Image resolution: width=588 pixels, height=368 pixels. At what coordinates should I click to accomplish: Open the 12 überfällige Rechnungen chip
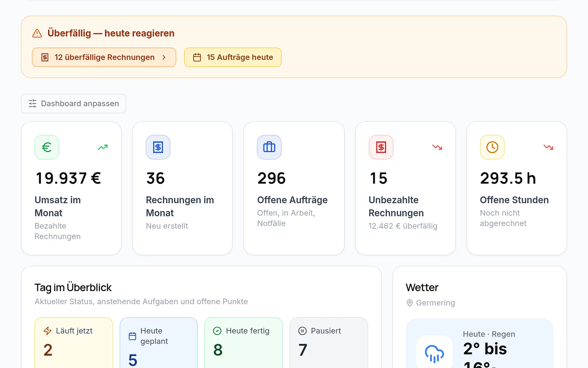104,57
